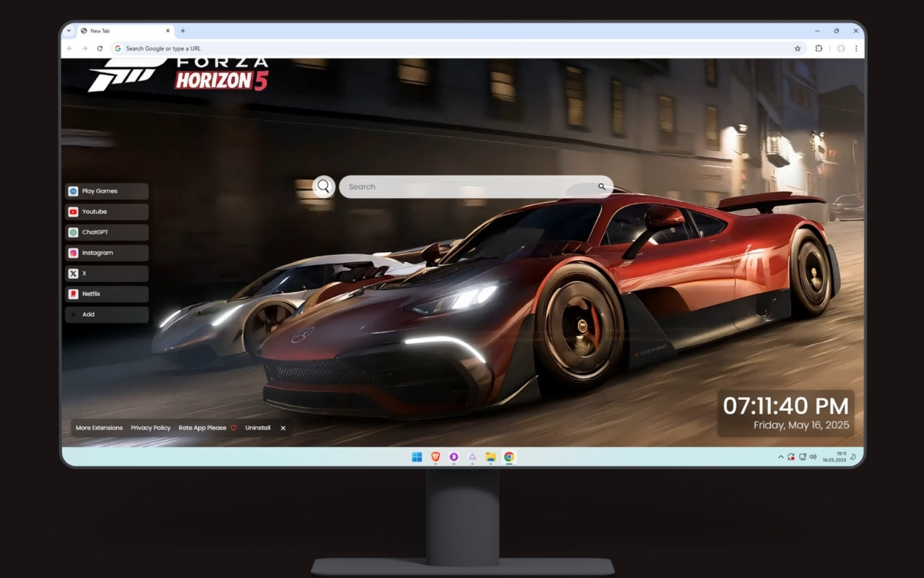Click the Uninstall link
This screenshot has height=578, width=924.
[x=258, y=428]
